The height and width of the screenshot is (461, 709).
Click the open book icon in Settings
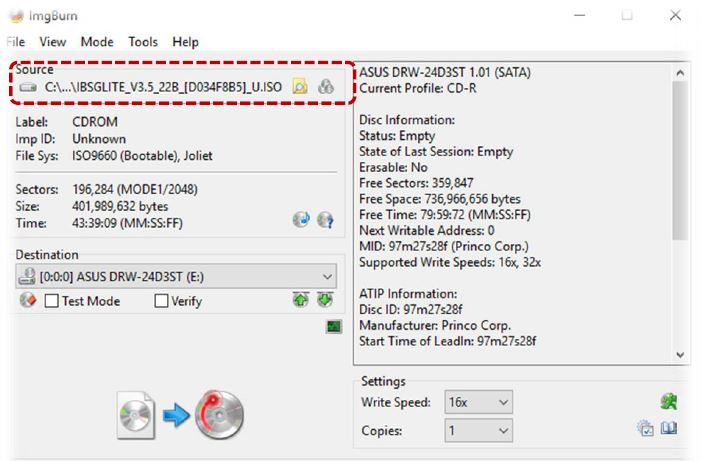(669, 428)
